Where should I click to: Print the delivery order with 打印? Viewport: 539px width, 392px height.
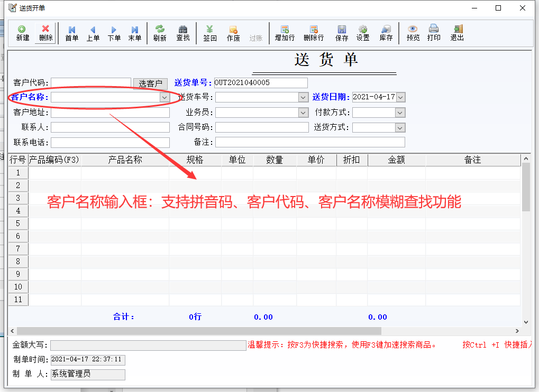[x=434, y=33]
